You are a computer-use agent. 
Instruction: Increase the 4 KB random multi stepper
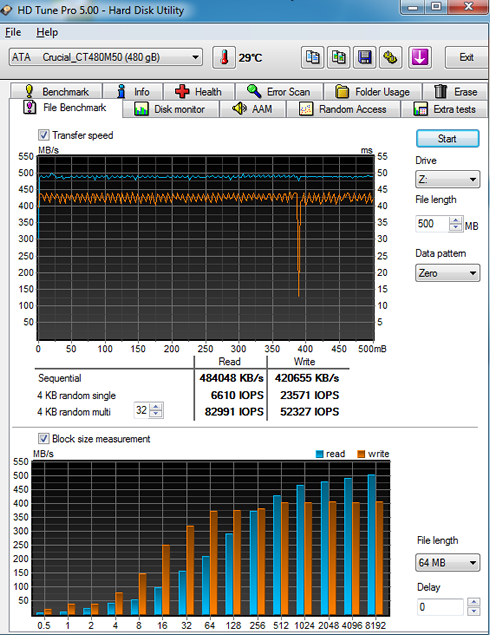pos(156,407)
